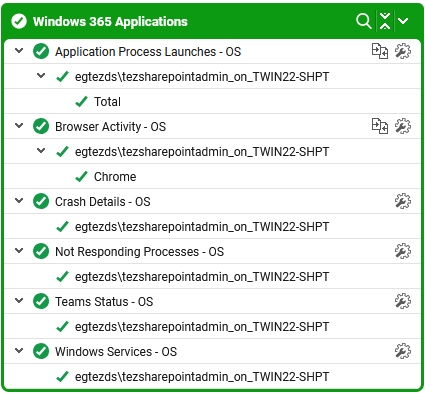Click compare icon for Application Process Launches - OS
This screenshot has width=425, height=393.
[380, 51]
